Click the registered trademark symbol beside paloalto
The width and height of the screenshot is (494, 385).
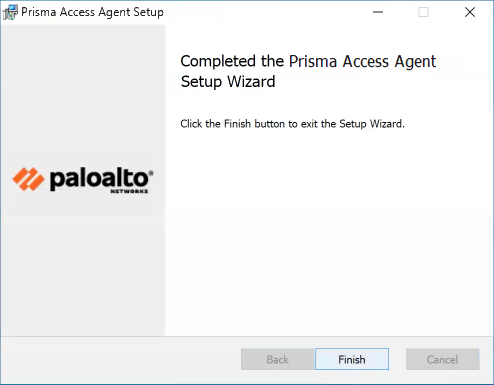click(x=151, y=172)
